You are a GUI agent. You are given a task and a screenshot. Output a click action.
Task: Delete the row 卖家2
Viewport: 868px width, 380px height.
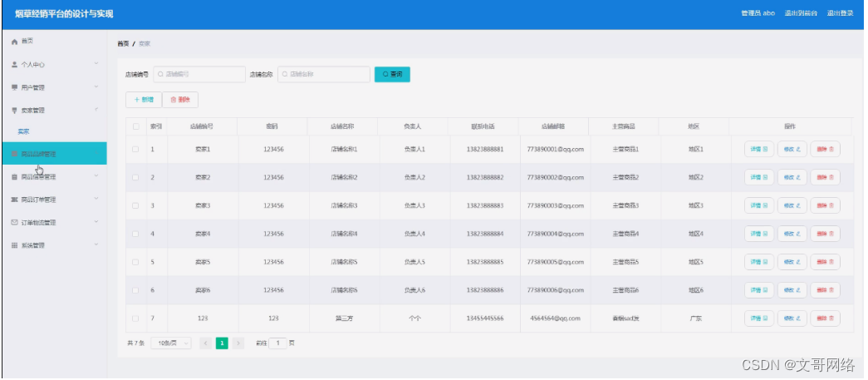[826, 177]
